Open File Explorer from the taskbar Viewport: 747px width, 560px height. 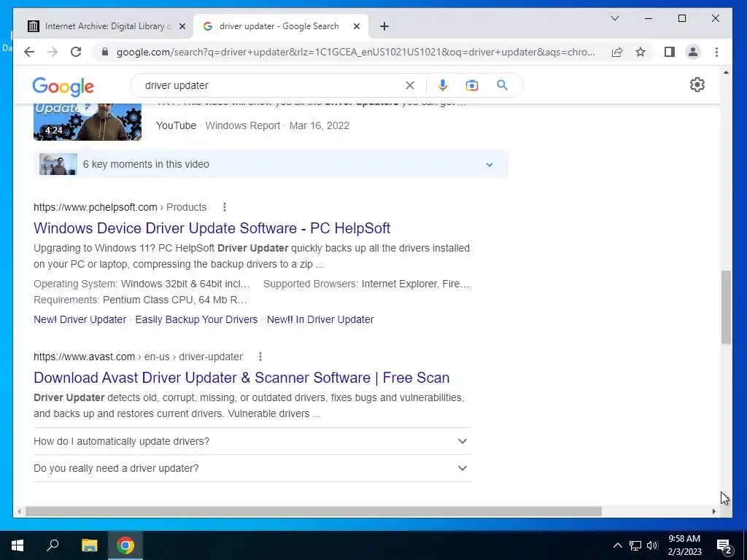pyautogui.click(x=89, y=545)
